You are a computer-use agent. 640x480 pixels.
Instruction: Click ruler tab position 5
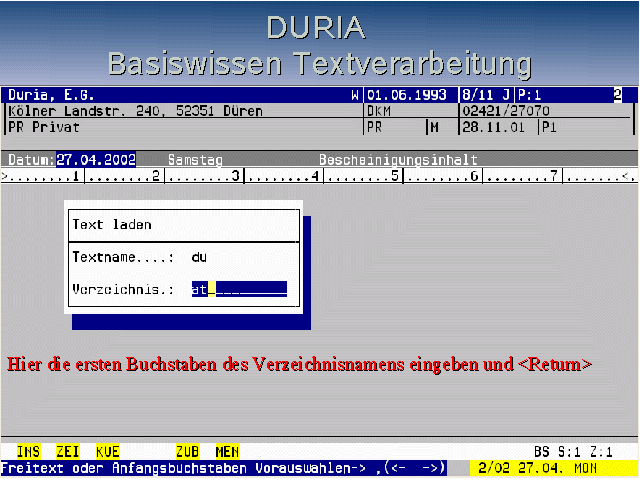pyautogui.click(x=395, y=176)
